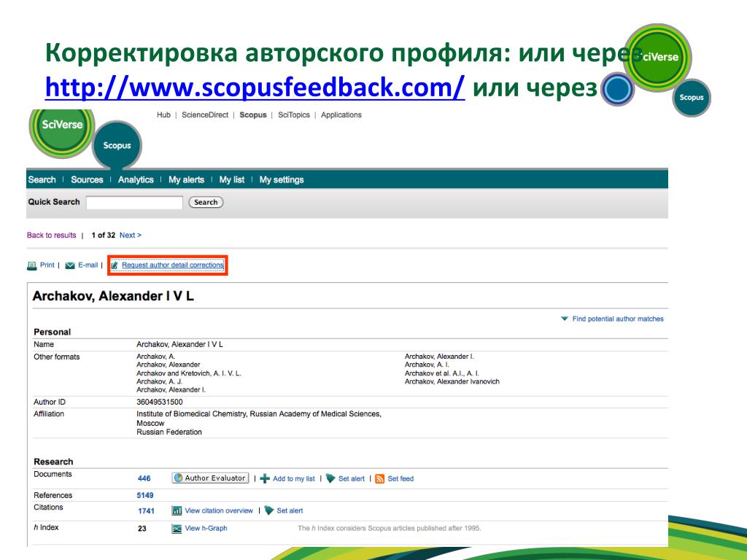Click the View h-Graph chart icon
The image size is (747, 560).
coord(177,528)
